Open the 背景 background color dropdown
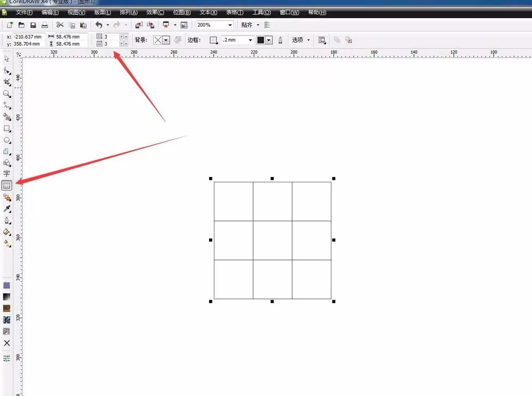The height and width of the screenshot is (396, 532). [165, 40]
